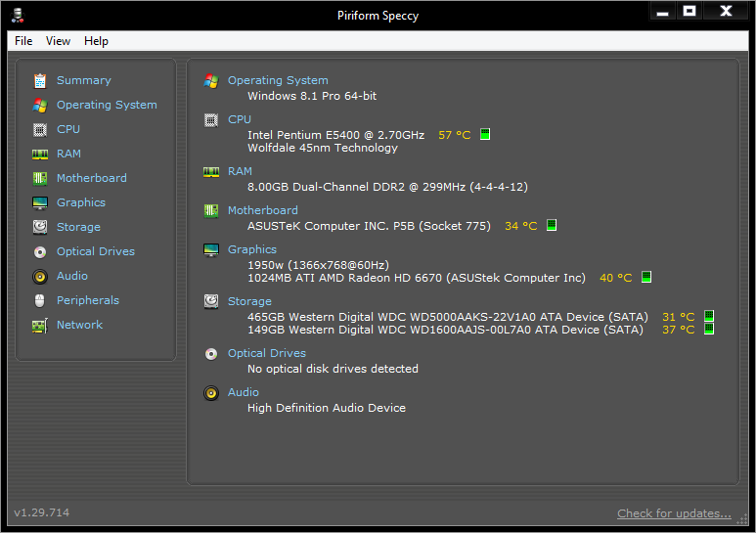This screenshot has height=533, width=756.
Task: Click the Check for updates link
Action: 674,513
